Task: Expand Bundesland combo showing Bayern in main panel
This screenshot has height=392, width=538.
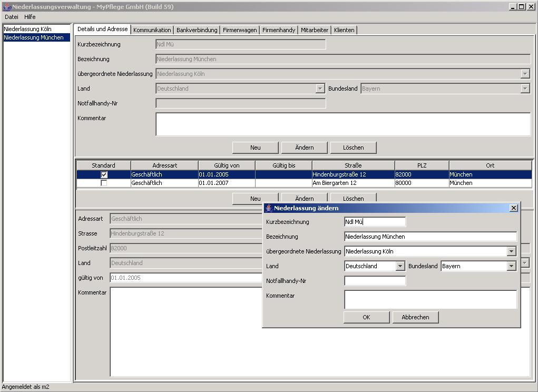Action: point(525,89)
